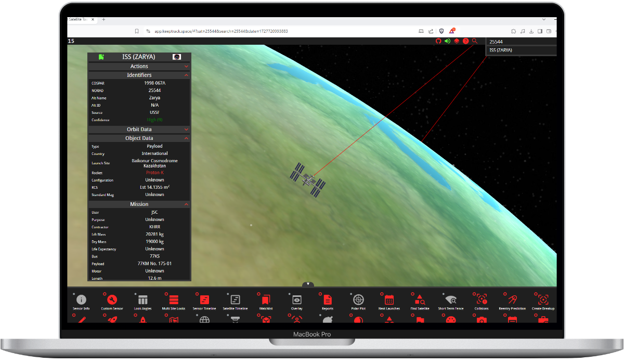Click the Find Satellite icon
The height and width of the screenshot is (364, 624).
coord(420,300)
